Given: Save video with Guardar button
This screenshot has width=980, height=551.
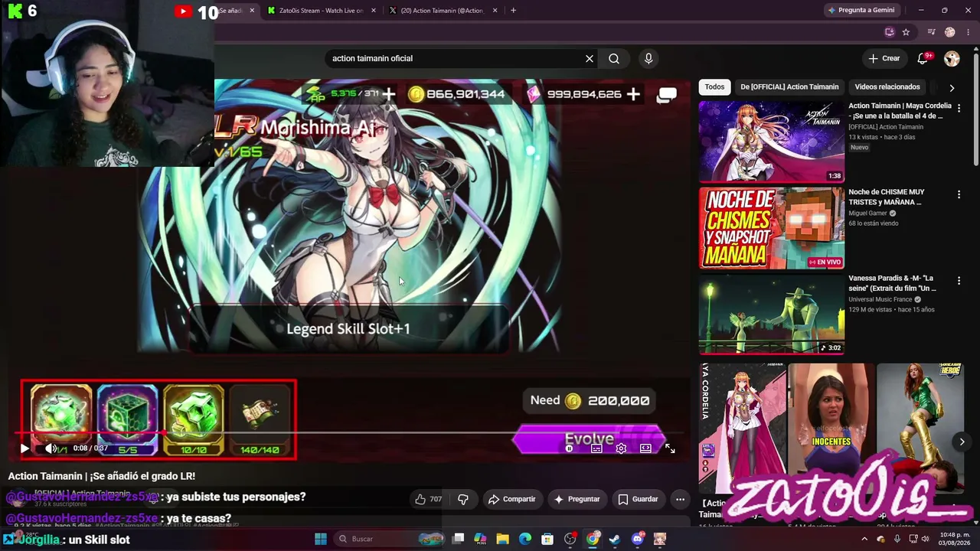Looking at the screenshot, I should 638,499.
